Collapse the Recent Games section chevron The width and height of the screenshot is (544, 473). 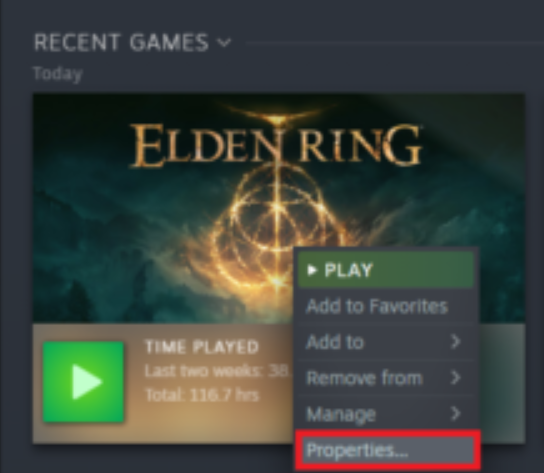pyautogui.click(x=224, y=43)
